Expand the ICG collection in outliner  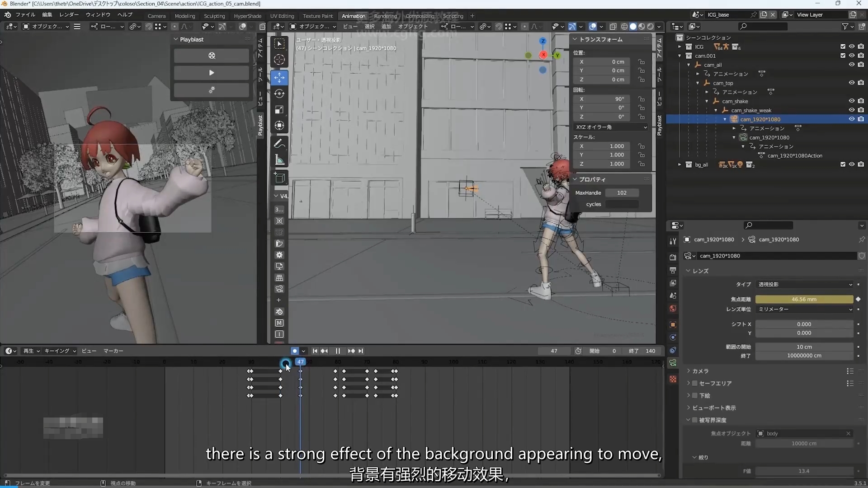point(679,47)
